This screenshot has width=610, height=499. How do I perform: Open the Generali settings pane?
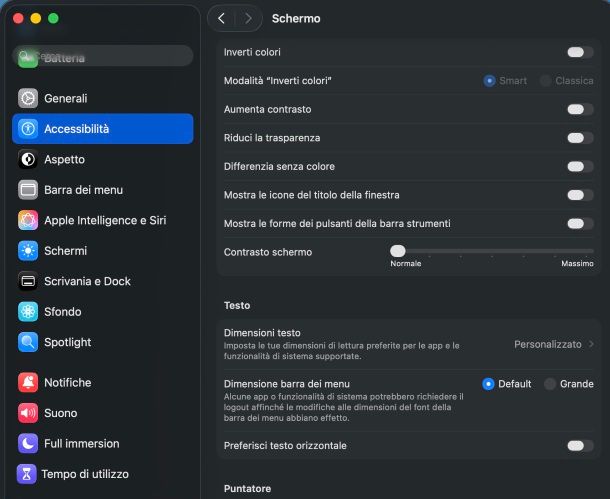[102, 98]
